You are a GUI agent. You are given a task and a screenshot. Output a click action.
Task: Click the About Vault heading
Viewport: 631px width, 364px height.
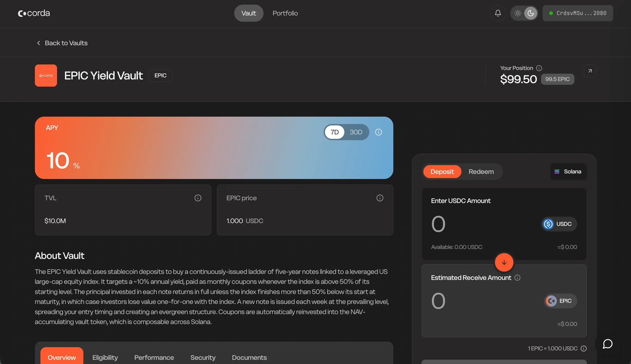click(x=60, y=256)
